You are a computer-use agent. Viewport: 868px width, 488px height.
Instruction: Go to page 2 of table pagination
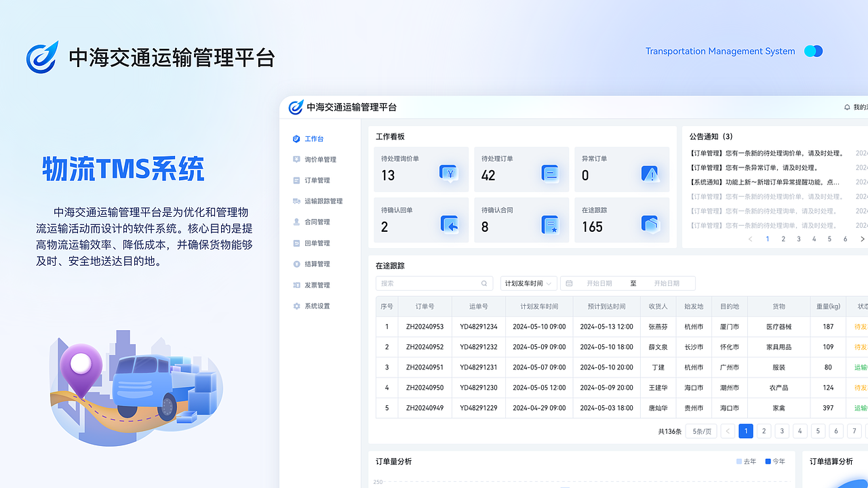(764, 431)
